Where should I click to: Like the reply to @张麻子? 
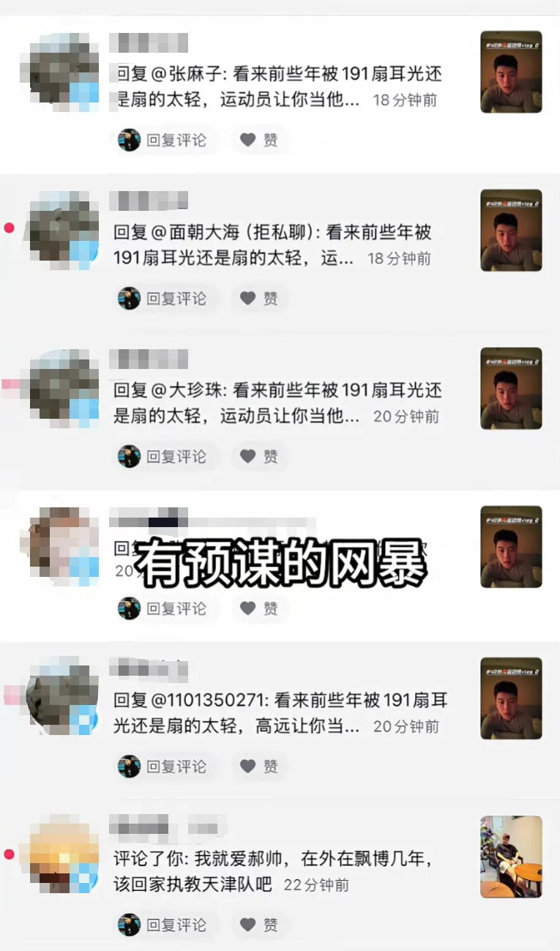point(260,140)
